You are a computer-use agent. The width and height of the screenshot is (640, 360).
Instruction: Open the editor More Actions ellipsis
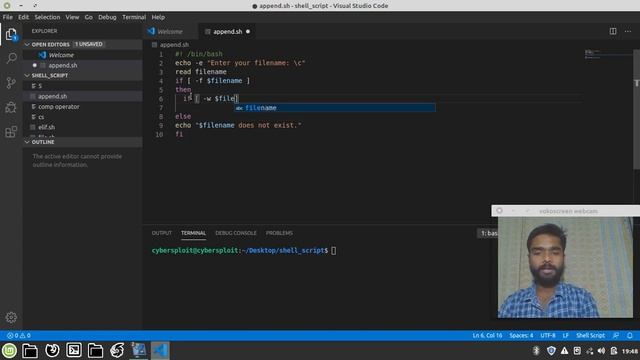click(x=628, y=31)
